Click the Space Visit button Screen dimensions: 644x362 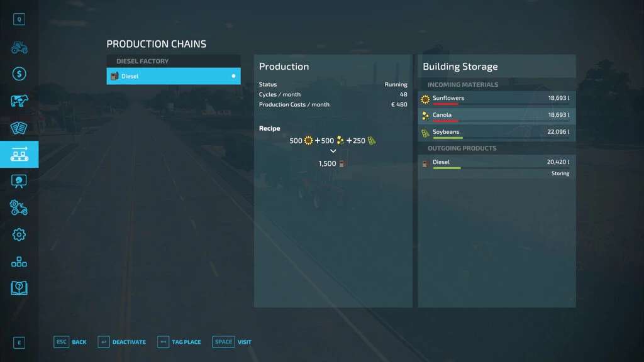pyautogui.click(x=232, y=342)
